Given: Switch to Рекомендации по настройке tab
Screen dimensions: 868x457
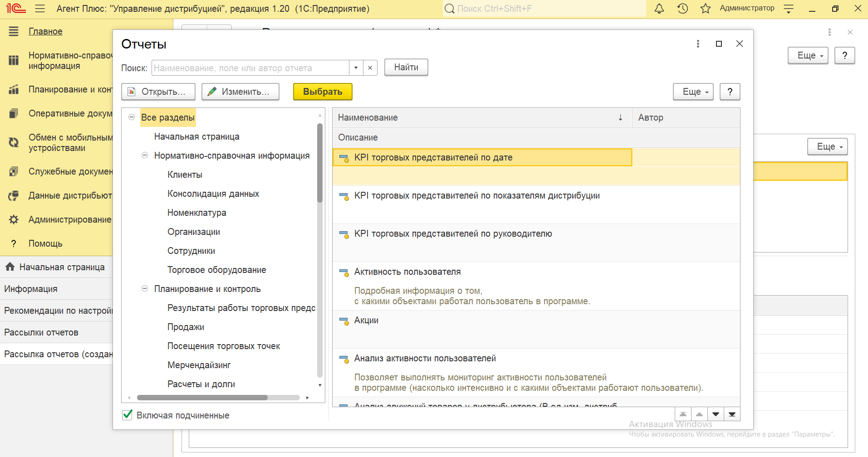Looking at the screenshot, I should [56, 311].
